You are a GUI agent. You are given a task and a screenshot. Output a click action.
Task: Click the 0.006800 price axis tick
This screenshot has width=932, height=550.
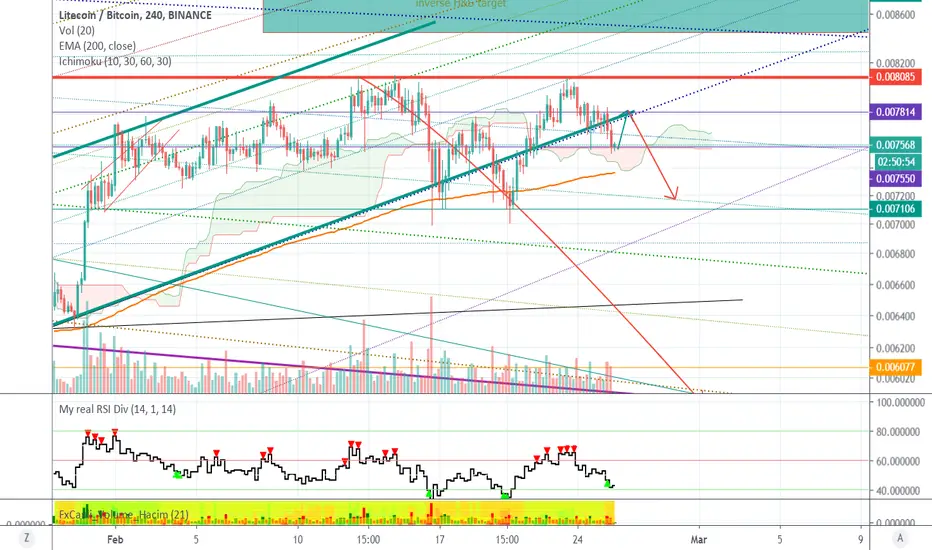[896, 254]
